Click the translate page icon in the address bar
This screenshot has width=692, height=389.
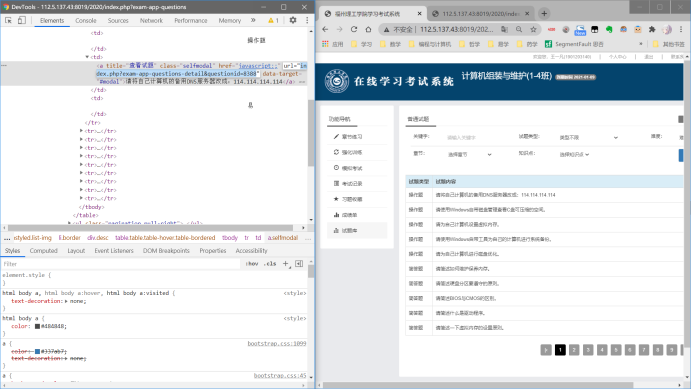click(504, 29)
